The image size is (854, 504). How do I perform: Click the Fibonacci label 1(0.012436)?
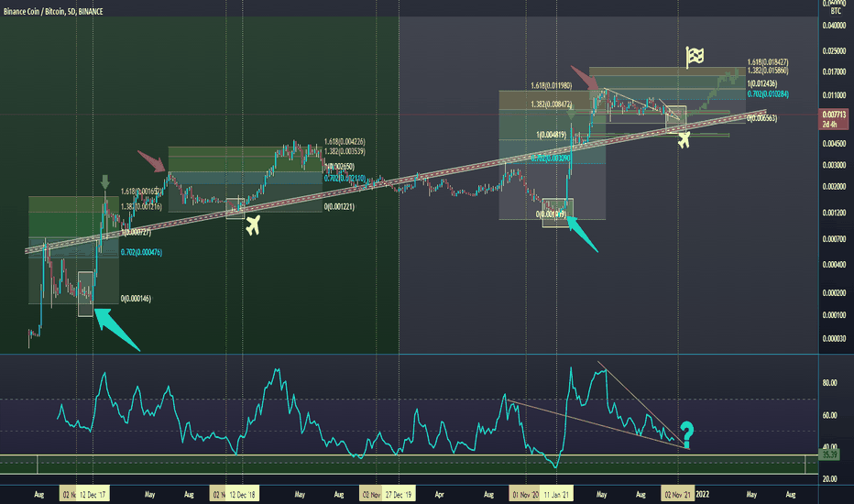click(762, 83)
